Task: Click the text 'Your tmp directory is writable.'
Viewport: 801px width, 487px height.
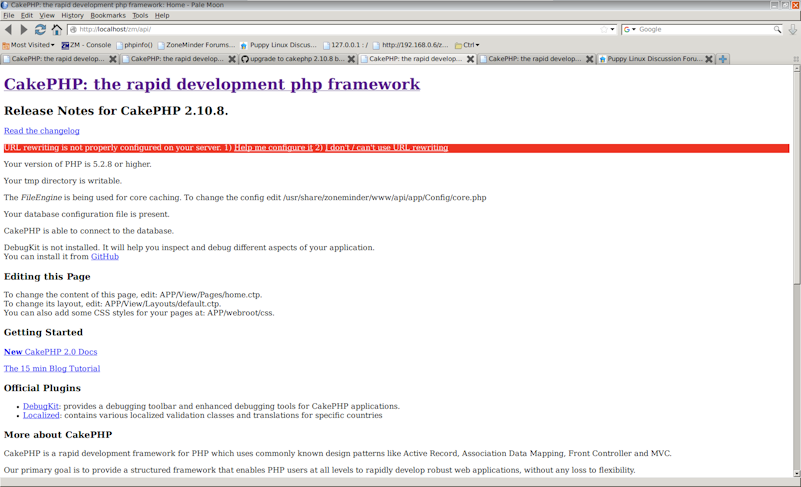Action: coord(63,181)
